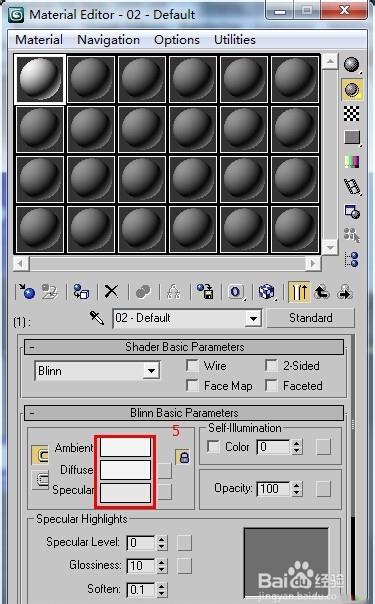The height and width of the screenshot is (604, 375).
Task: Collapse the Blinn Basic Parameters rollout
Action: [184, 413]
